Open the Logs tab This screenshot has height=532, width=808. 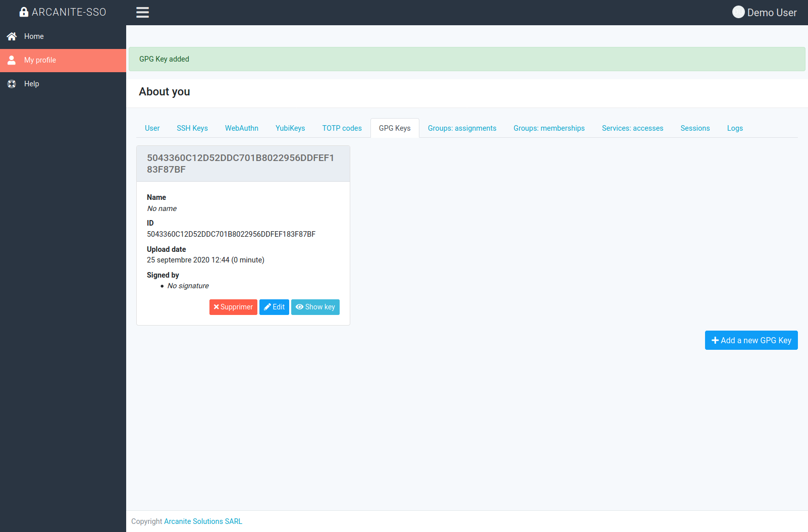(x=735, y=128)
